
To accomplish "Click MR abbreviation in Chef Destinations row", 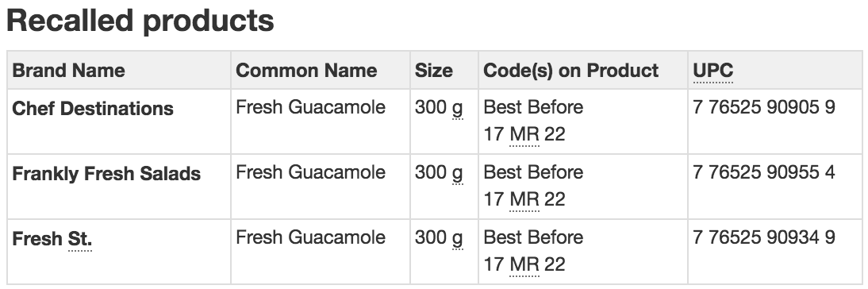I will pyautogui.click(x=524, y=134).
